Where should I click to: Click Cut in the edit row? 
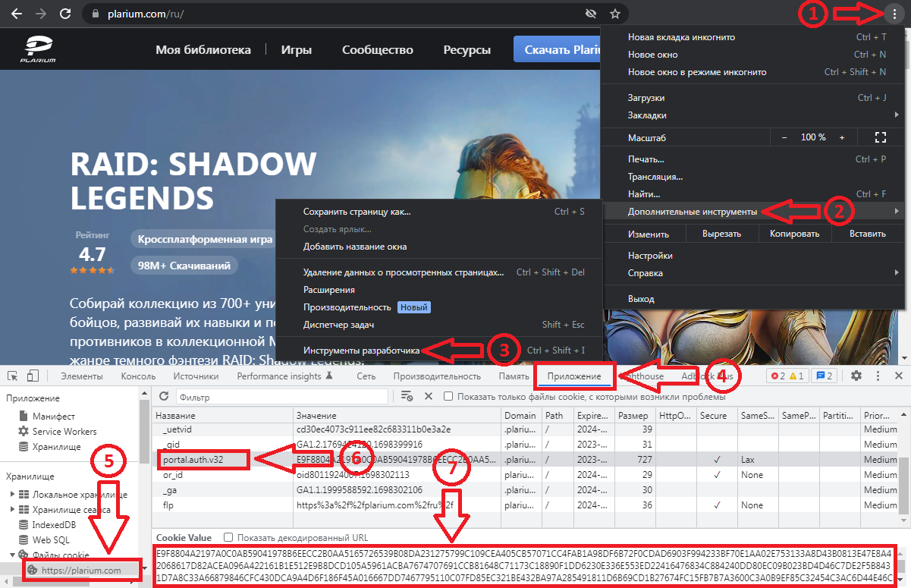[x=721, y=234]
